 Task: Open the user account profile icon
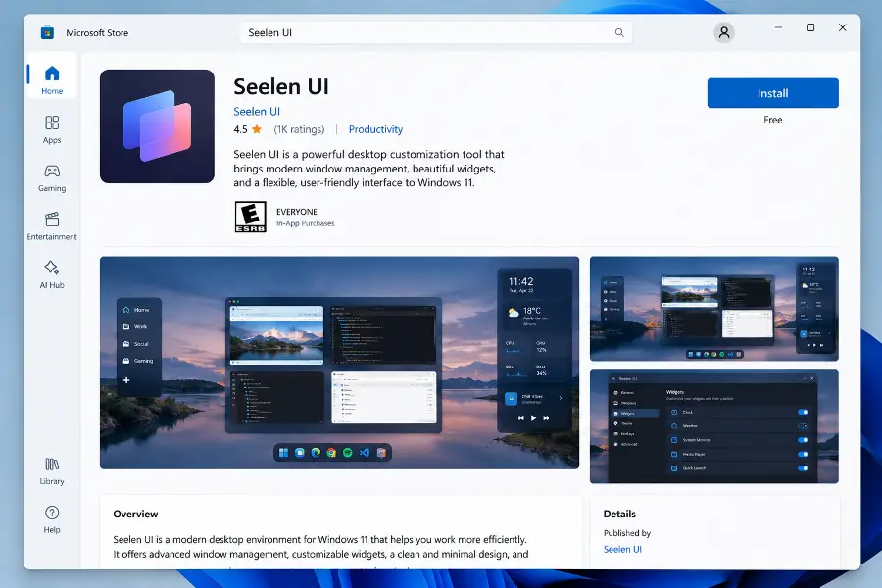point(724,32)
